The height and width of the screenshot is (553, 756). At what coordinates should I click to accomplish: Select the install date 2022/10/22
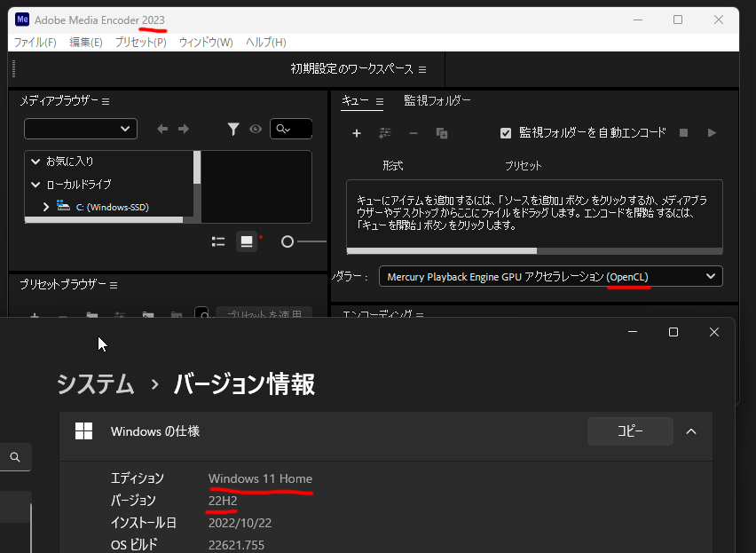click(x=240, y=523)
